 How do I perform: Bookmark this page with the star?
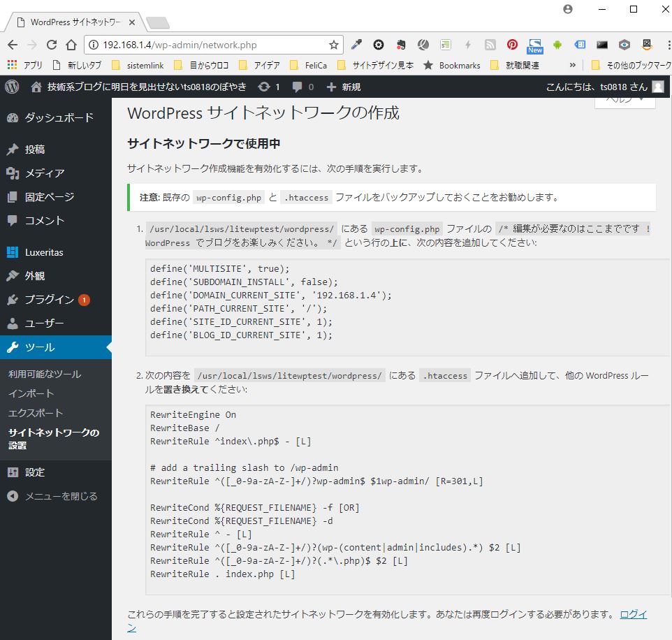click(x=333, y=45)
